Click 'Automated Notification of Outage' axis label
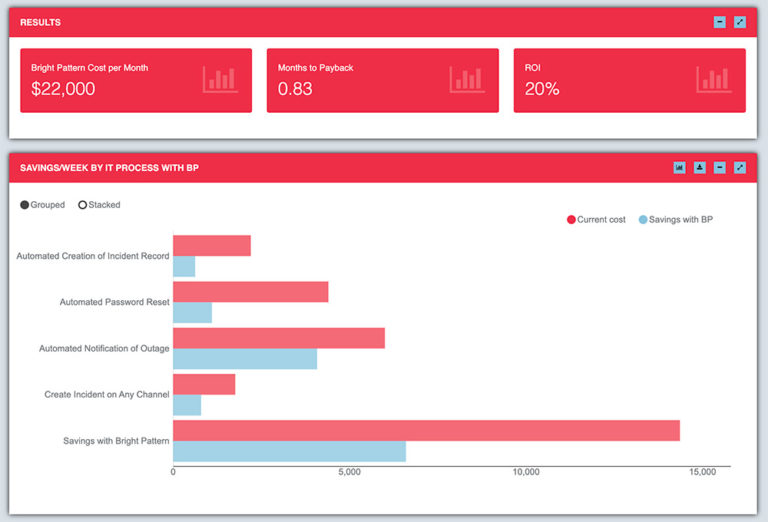This screenshot has width=768, height=522. tap(104, 348)
